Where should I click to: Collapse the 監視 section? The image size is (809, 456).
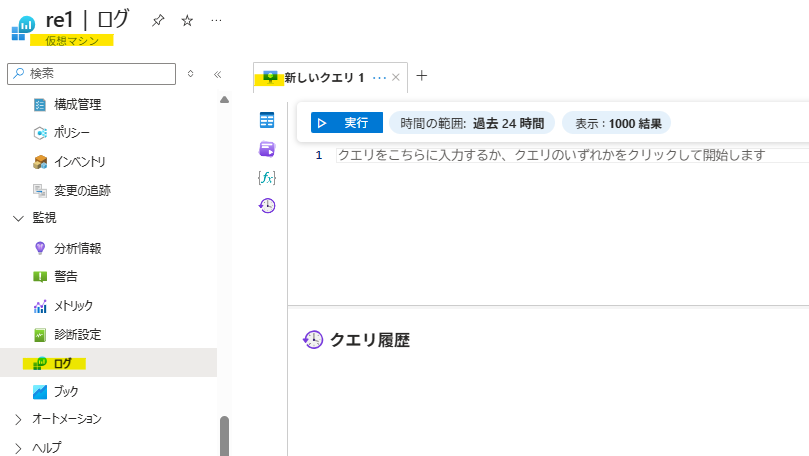point(18,218)
